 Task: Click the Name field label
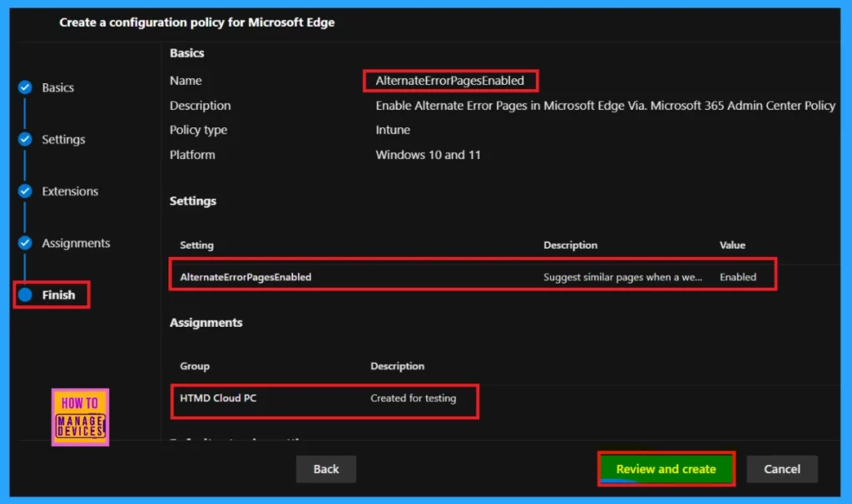click(x=186, y=81)
